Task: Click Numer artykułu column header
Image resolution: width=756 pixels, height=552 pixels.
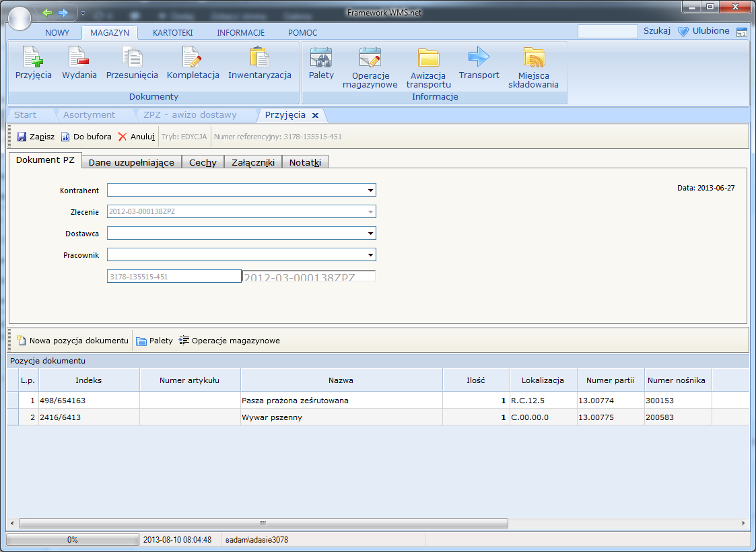Action: (x=189, y=380)
